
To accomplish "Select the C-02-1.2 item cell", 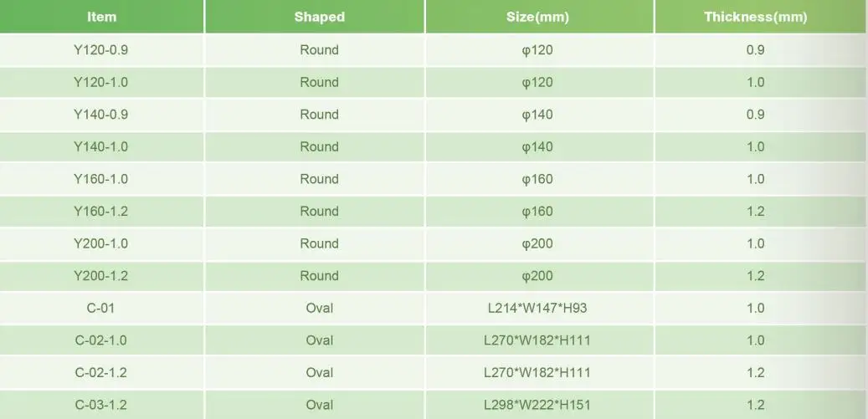I will [x=102, y=372].
